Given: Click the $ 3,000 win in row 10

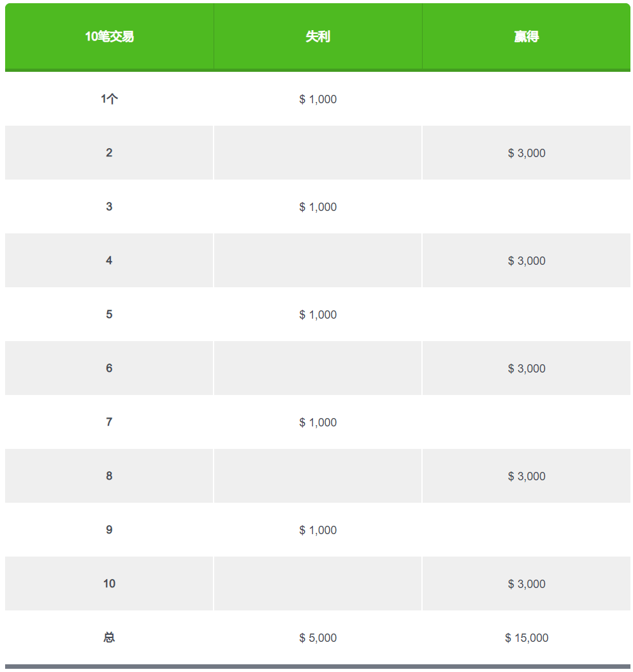Looking at the screenshot, I should 527,584.
